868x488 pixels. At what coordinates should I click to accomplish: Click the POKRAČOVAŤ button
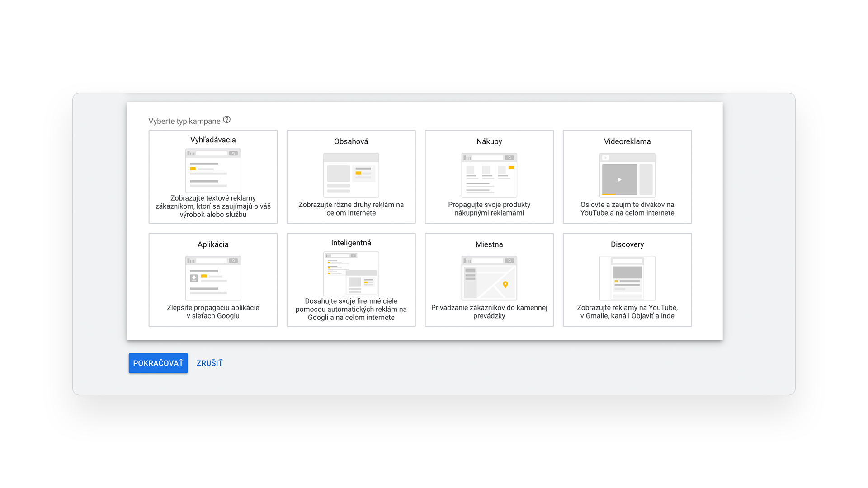[x=158, y=363]
